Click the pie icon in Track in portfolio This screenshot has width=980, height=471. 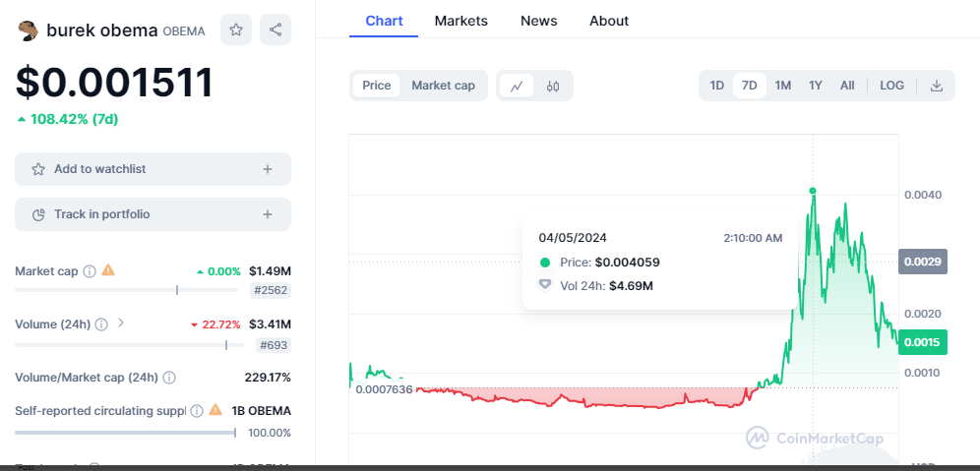point(38,215)
